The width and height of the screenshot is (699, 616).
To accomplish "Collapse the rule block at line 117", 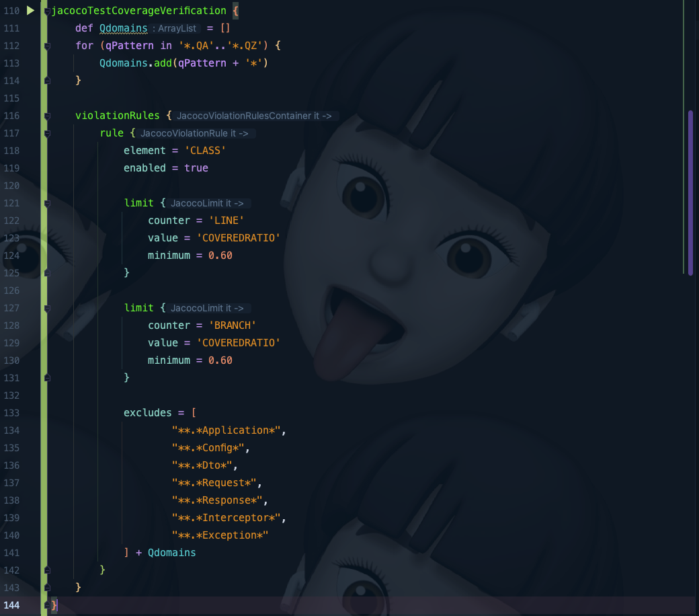I will point(47,133).
